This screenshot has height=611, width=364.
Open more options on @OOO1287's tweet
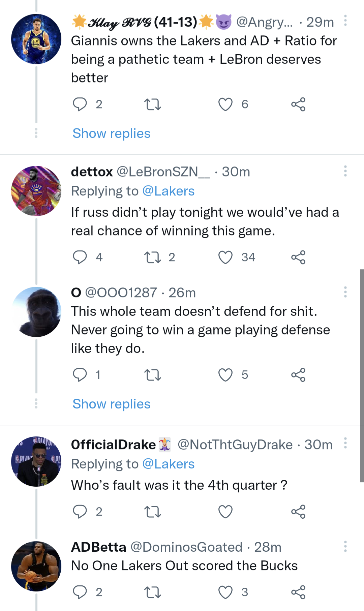pyautogui.click(x=345, y=292)
